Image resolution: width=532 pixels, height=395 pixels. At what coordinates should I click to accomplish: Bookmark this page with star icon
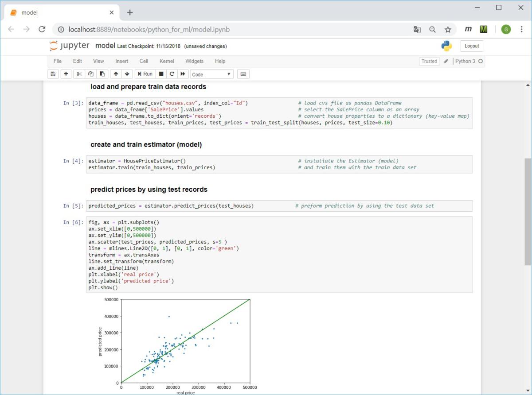pyautogui.click(x=448, y=30)
